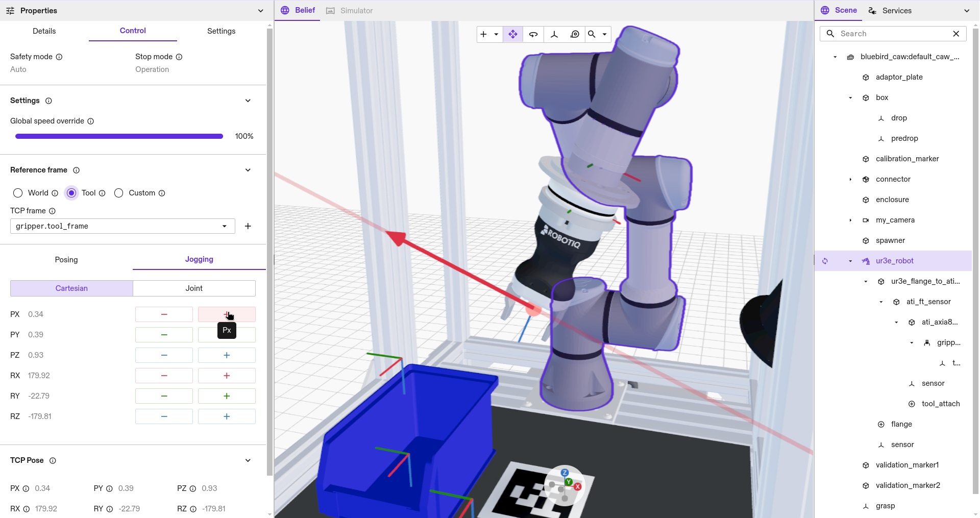Screen dimensions: 980x518
Task: Select the pan/move viewport tool
Action: click(x=512, y=34)
